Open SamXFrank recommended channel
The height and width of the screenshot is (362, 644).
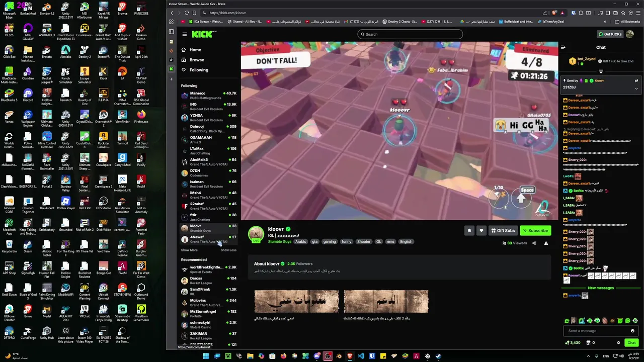tap(208, 291)
